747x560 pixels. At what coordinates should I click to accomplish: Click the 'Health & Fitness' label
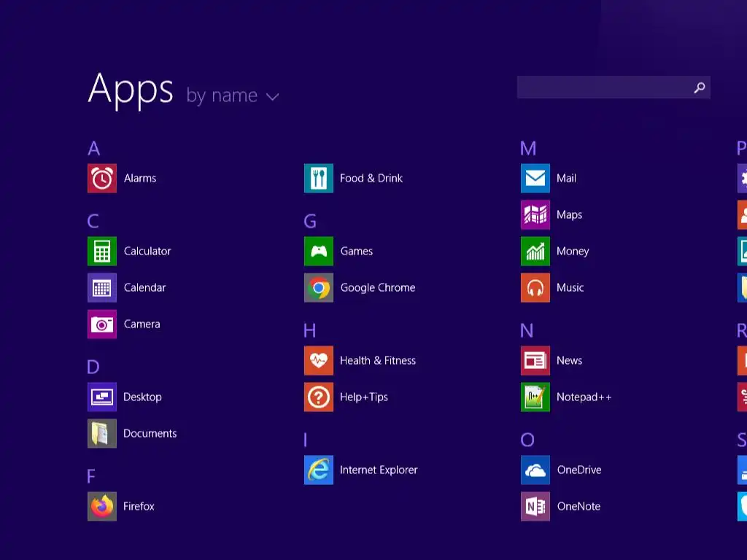pos(378,360)
